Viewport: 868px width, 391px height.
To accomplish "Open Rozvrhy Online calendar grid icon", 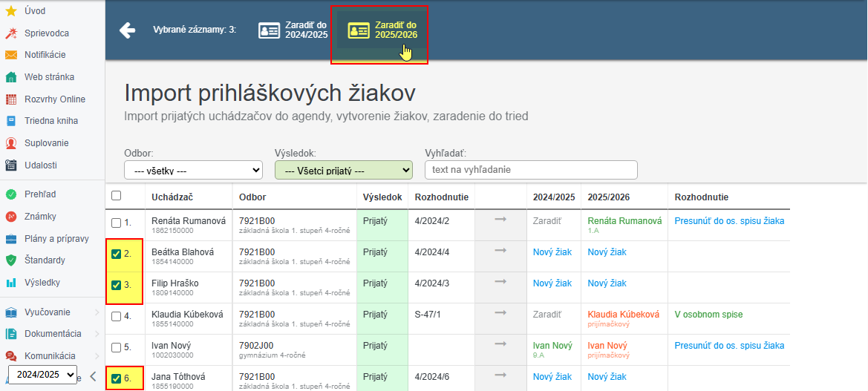I will click(10, 99).
